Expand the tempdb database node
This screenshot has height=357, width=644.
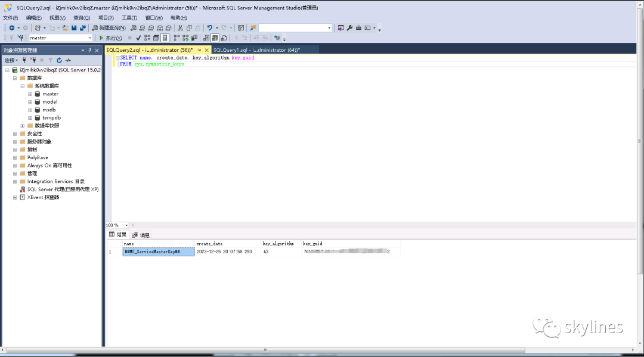30,118
